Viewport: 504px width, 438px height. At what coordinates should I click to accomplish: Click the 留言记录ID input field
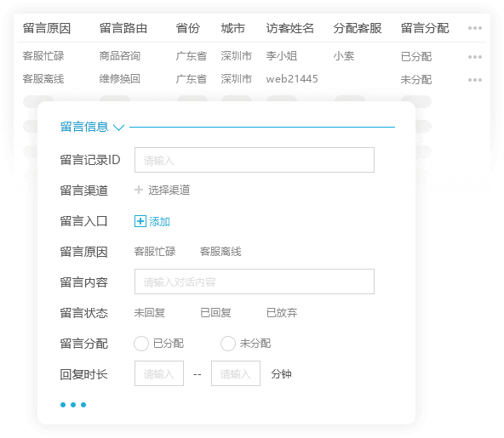click(x=255, y=160)
